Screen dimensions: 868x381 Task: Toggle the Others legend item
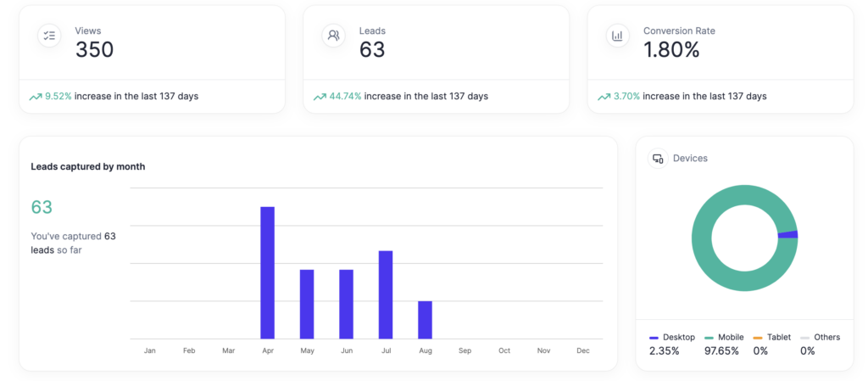(x=821, y=337)
